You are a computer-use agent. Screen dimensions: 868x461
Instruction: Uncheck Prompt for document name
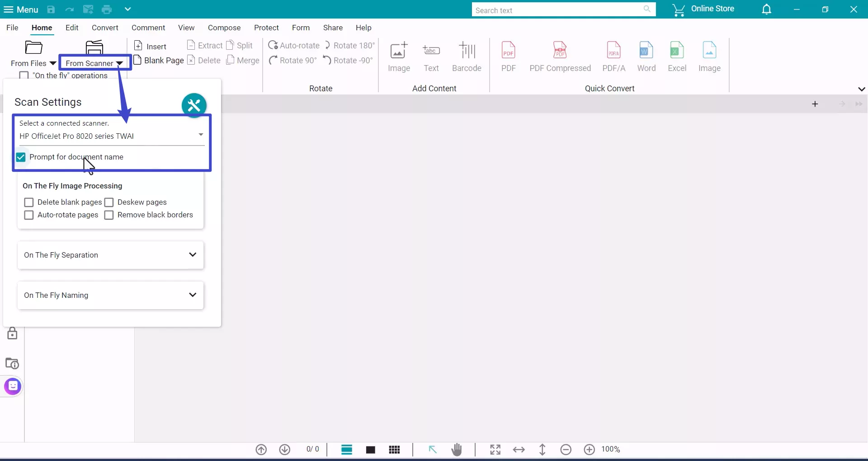coord(20,157)
